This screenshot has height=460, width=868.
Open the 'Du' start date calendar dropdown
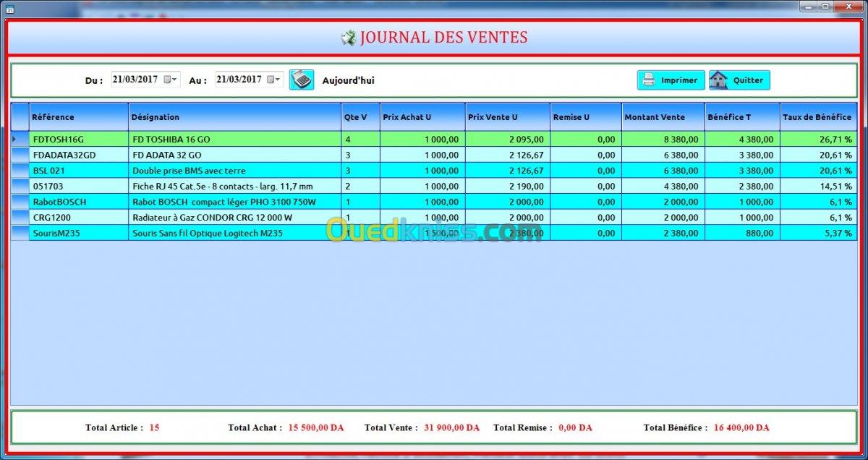[x=171, y=80]
